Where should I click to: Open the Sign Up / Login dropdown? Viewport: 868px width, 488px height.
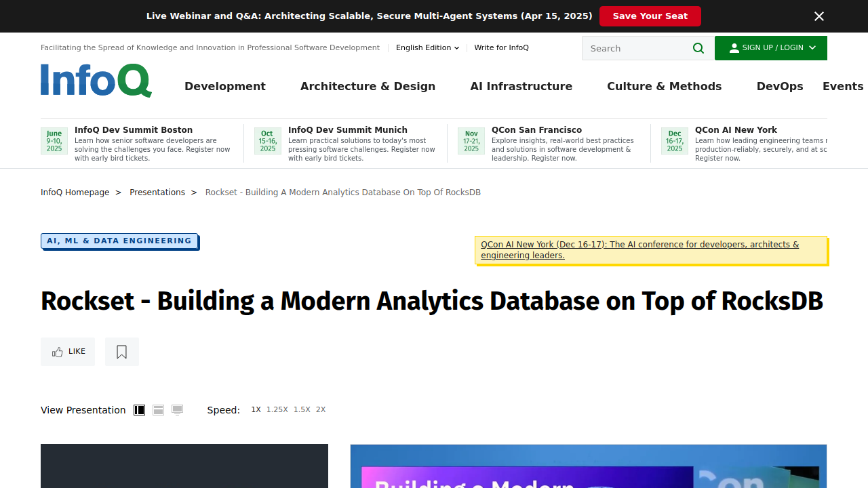coord(771,48)
